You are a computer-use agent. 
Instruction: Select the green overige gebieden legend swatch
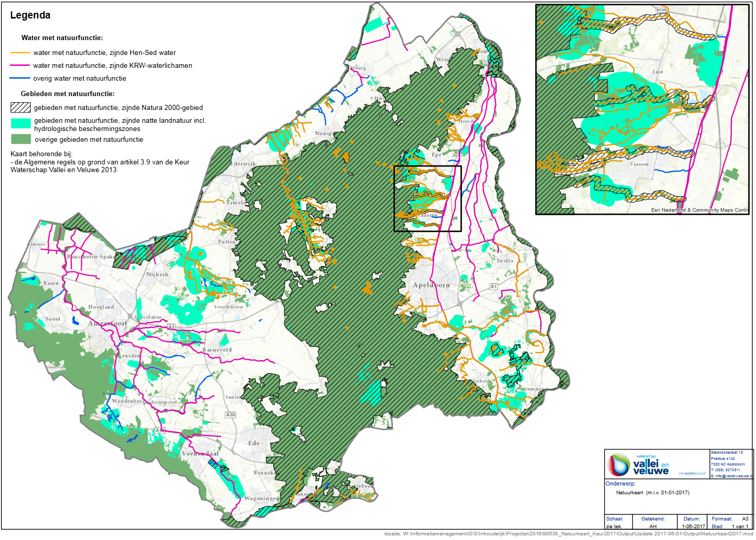21,139
